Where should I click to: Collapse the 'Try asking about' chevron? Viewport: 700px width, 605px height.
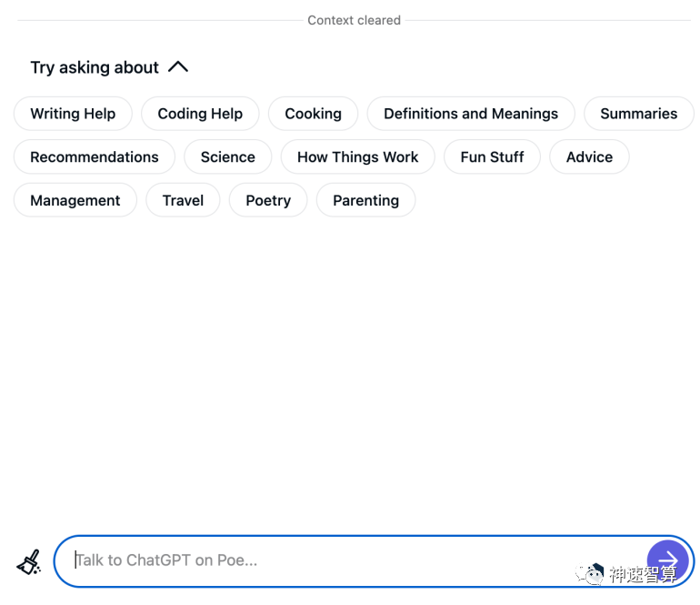click(x=178, y=67)
